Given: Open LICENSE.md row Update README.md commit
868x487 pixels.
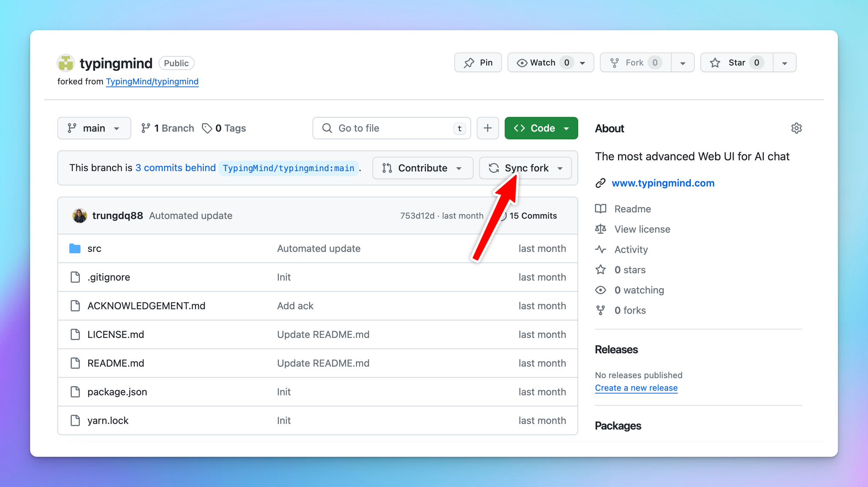Looking at the screenshot, I should (x=323, y=335).
